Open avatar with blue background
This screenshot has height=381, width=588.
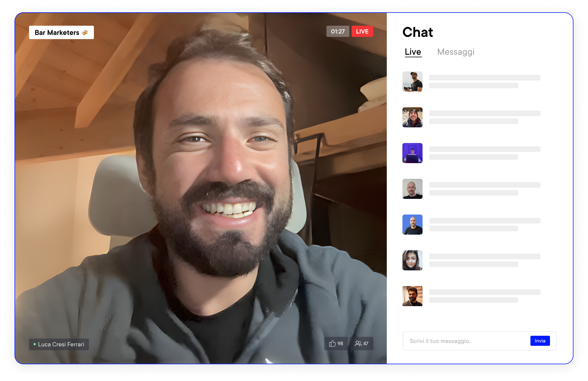pyautogui.click(x=412, y=225)
